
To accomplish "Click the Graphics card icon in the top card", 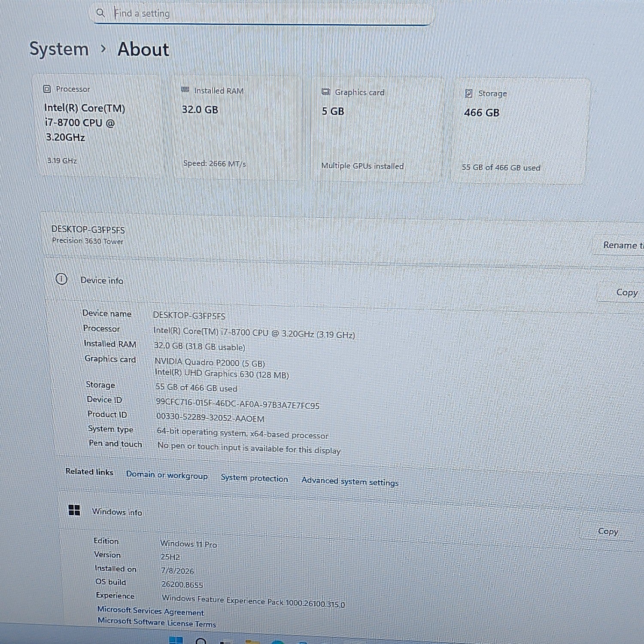I will (x=326, y=91).
